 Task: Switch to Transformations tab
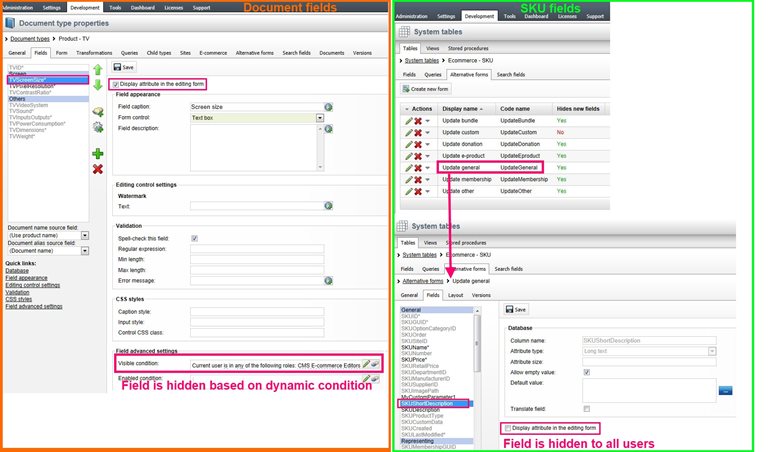[x=94, y=53]
